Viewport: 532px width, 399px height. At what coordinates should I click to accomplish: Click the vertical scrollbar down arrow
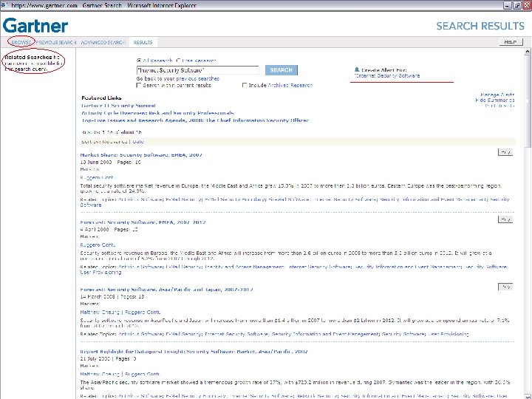[528, 396]
